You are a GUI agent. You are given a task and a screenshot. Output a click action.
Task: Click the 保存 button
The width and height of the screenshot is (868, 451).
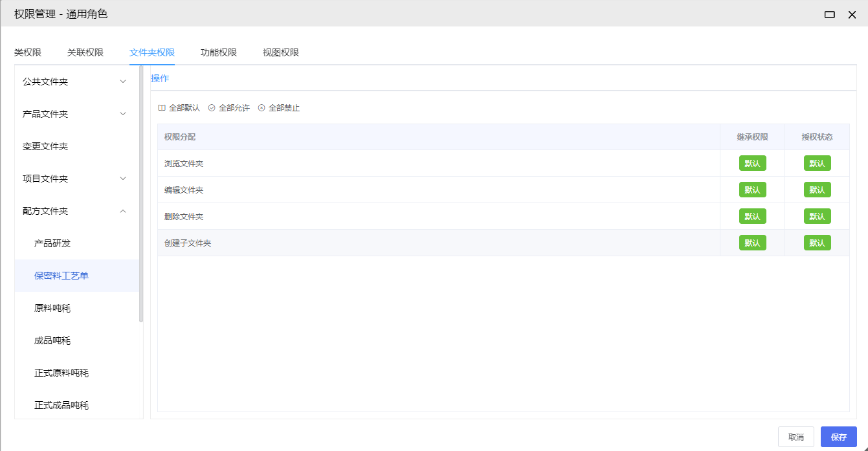pyautogui.click(x=838, y=437)
